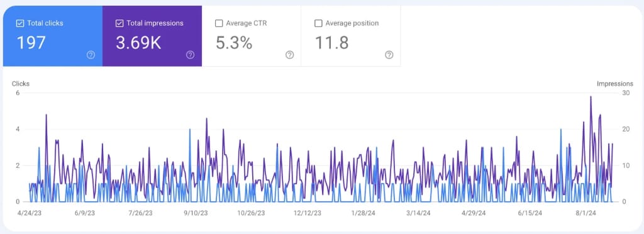This screenshot has height=234, width=644.
Task: Click the 9/10/23 date label
Action: pyautogui.click(x=196, y=213)
